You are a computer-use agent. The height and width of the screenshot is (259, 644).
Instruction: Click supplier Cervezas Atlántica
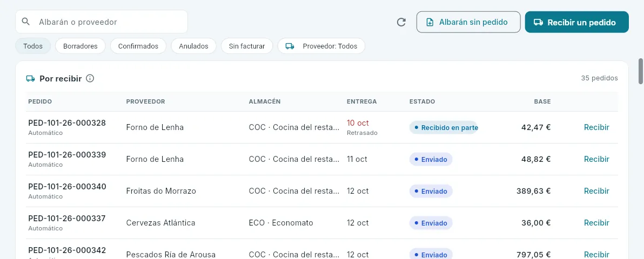click(x=160, y=223)
